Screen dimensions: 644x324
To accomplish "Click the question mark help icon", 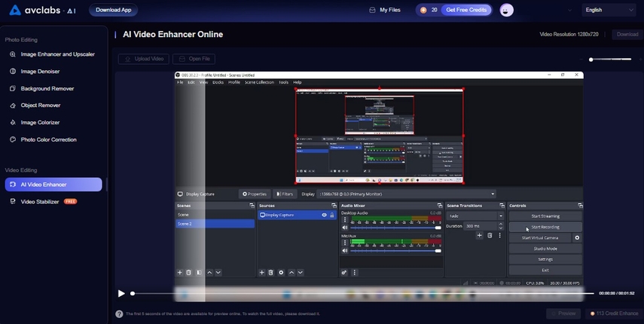I will click(x=119, y=313).
